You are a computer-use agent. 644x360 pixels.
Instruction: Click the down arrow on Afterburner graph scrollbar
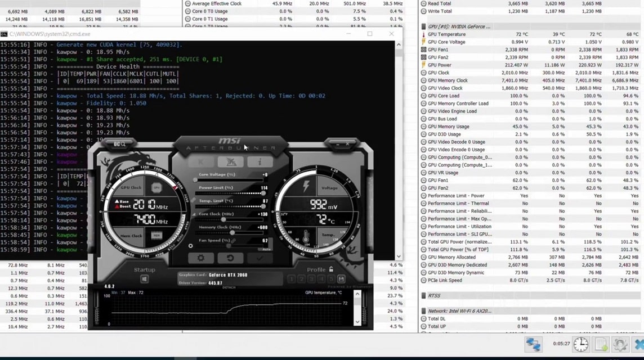coord(357,322)
